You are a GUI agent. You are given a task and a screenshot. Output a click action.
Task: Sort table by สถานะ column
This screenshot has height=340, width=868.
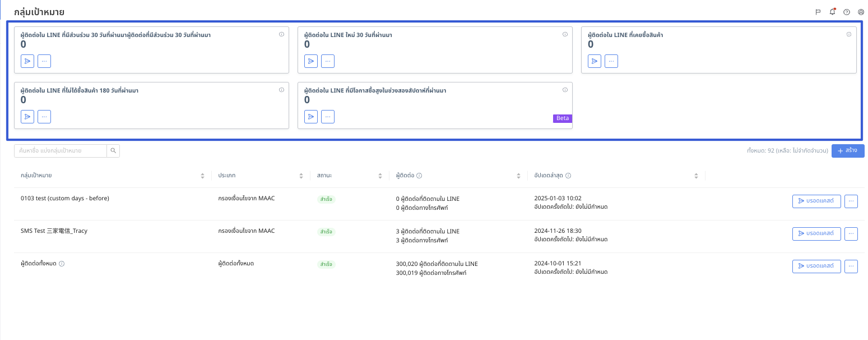tap(380, 176)
